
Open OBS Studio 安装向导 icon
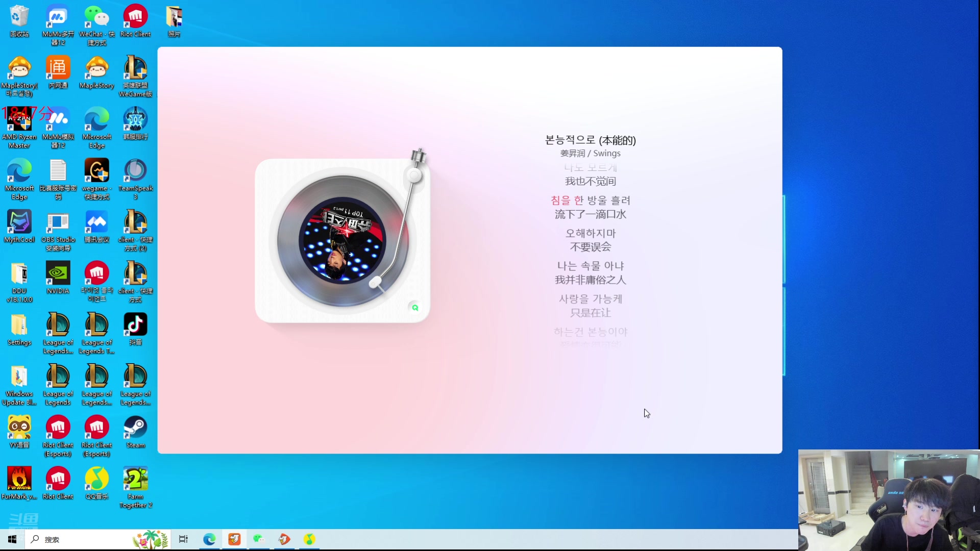pos(58,231)
